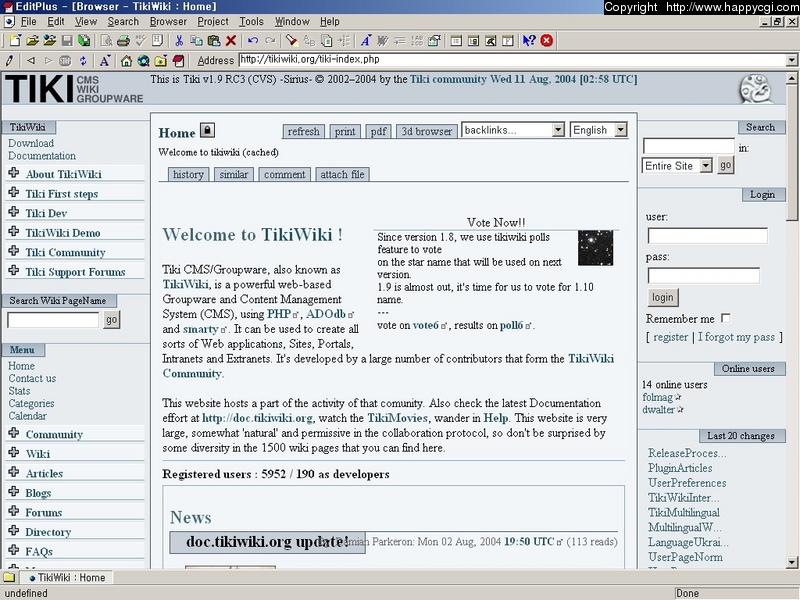Click the Save All toolbar icon

point(84,41)
